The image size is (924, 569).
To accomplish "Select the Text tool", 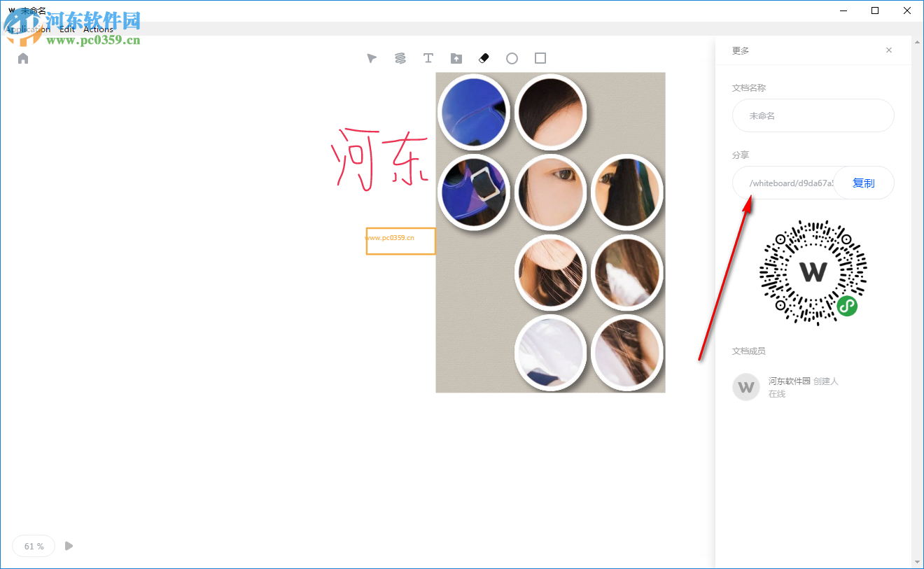I will click(x=428, y=58).
